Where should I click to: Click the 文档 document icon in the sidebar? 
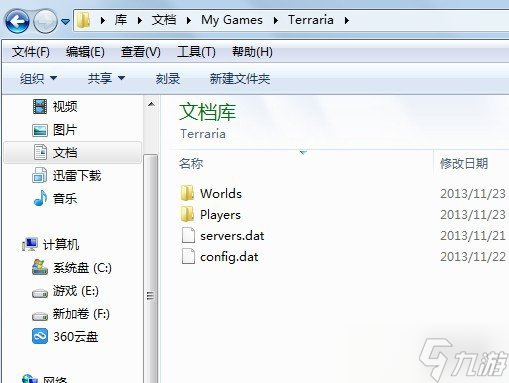(x=40, y=152)
